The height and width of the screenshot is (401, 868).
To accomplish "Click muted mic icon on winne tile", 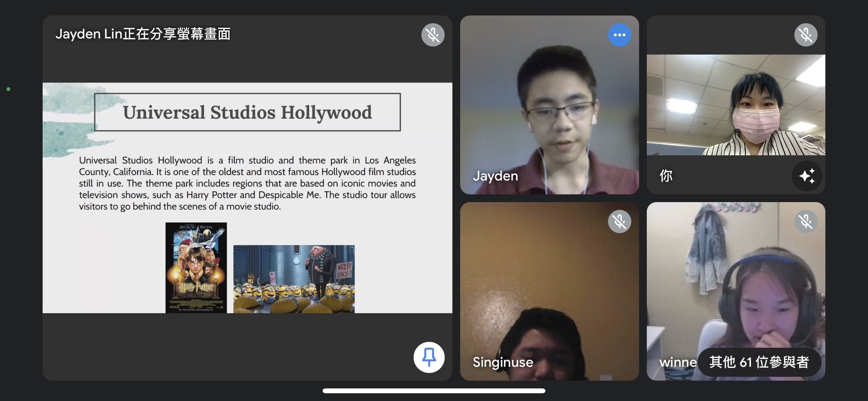I will [x=805, y=221].
